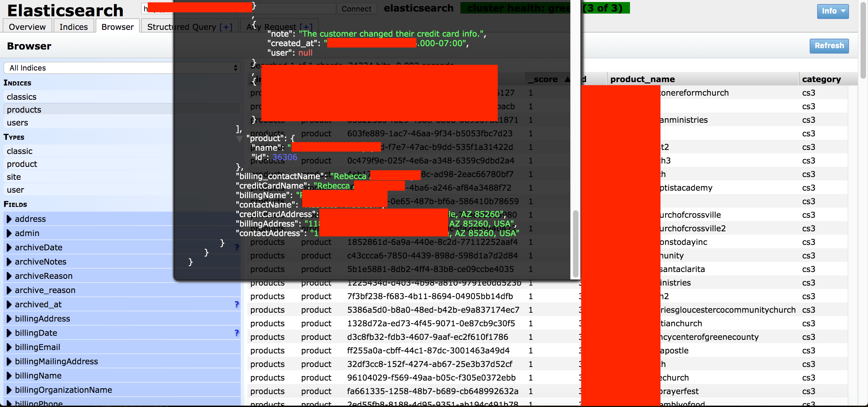The width and height of the screenshot is (868, 407).
Task: Expand the archiveDate field triangle
Action: [x=9, y=248]
